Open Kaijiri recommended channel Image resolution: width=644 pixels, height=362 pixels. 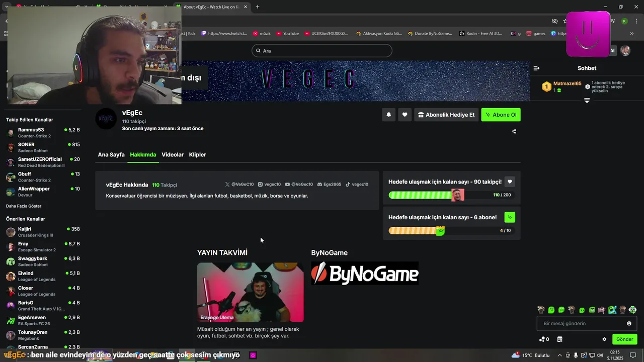tap(43, 232)
